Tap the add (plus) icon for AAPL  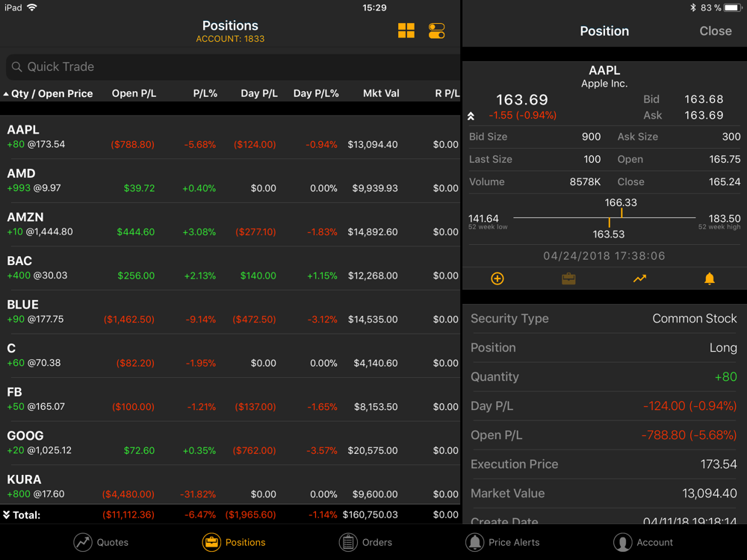tap(498, 279)
